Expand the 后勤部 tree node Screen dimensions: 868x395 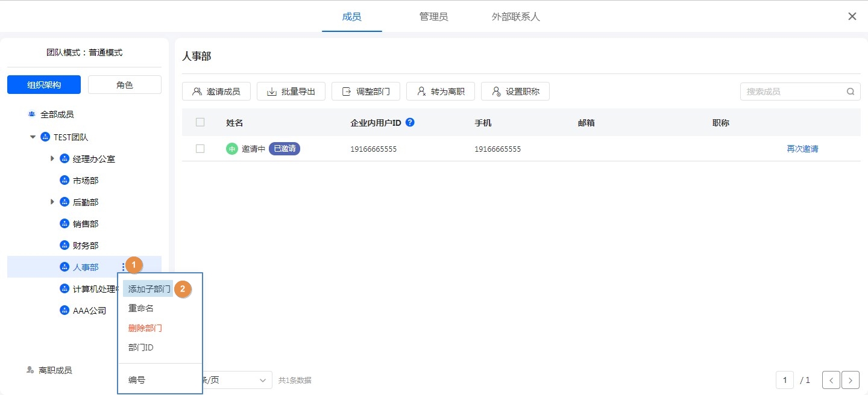[x=52, y=202]
